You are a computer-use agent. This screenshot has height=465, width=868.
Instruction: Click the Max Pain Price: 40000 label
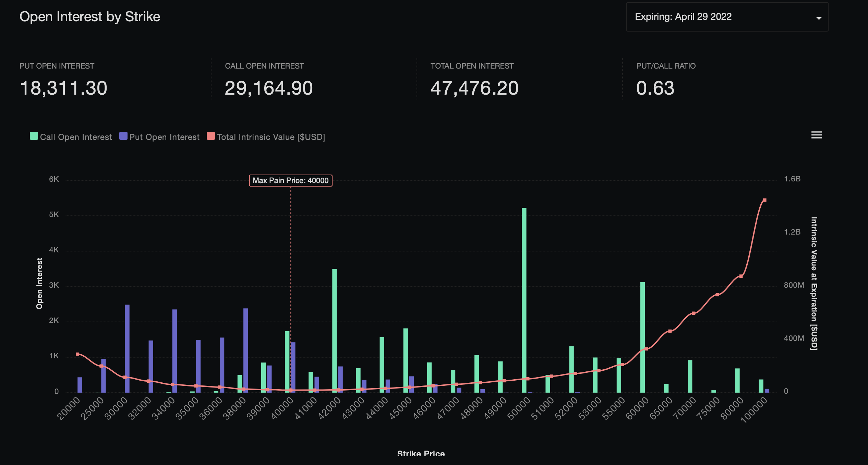coord(291,180)
